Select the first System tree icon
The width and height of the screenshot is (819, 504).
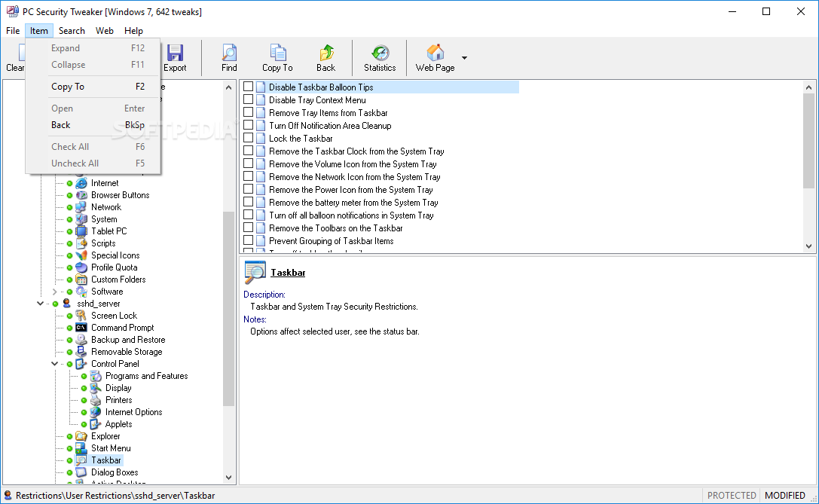81,219
